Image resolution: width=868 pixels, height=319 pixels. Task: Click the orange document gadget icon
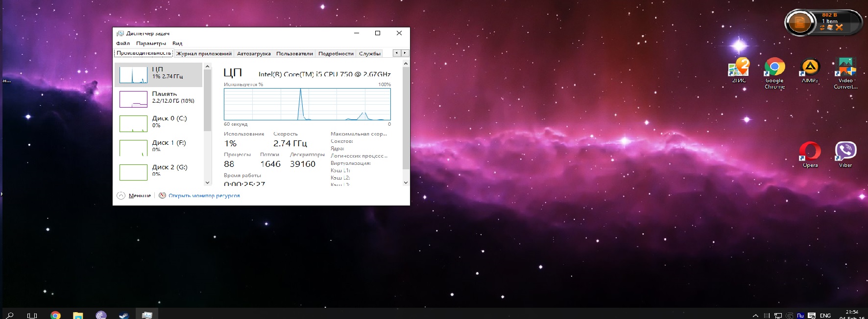[799, 23]
